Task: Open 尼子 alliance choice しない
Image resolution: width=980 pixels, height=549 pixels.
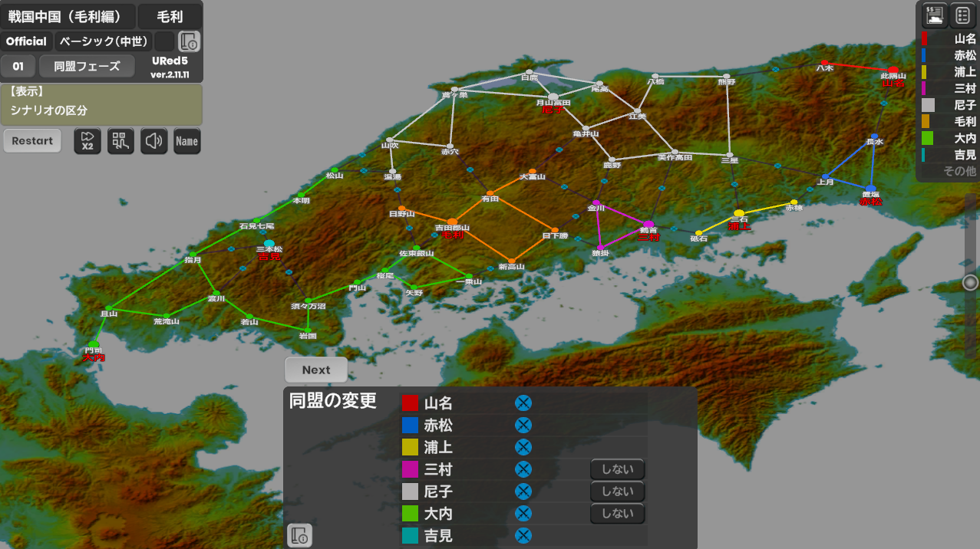Action: (x=617, y=491)
